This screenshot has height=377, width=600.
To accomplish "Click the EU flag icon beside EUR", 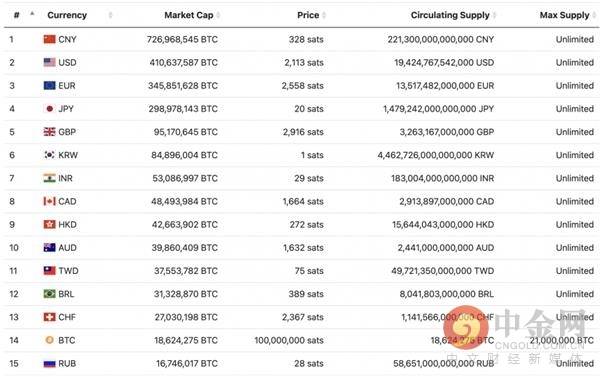I will (x=49, y=85).
